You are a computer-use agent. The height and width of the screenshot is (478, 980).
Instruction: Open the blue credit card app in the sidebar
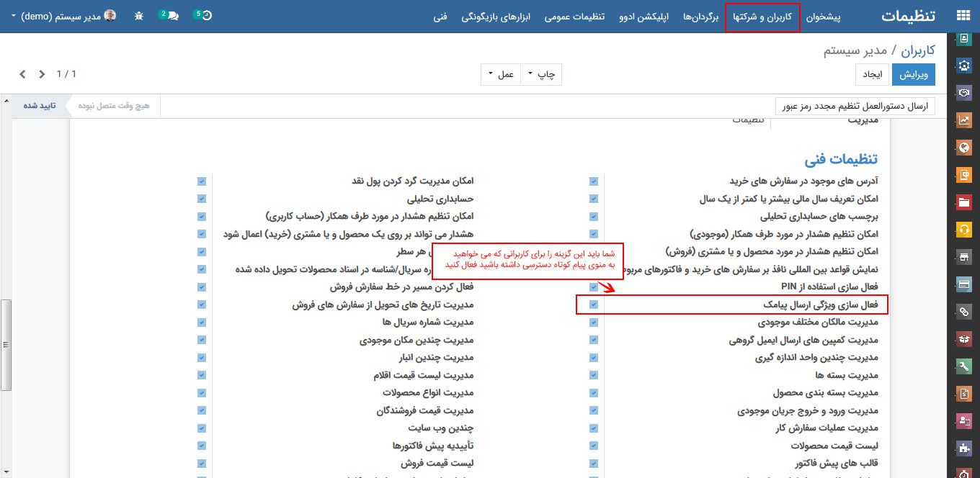pos(964,284)
